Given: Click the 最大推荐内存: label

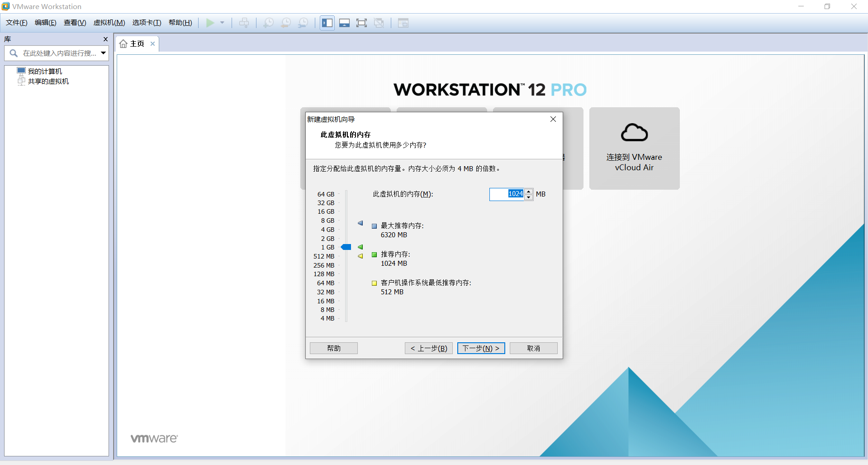Looking at the screenshot, I should coord(402,225).
